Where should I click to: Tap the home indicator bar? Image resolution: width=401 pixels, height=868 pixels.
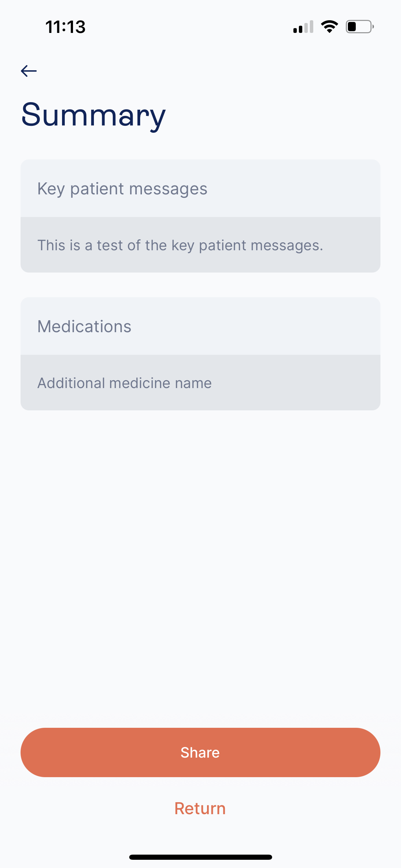pos(200,857)
